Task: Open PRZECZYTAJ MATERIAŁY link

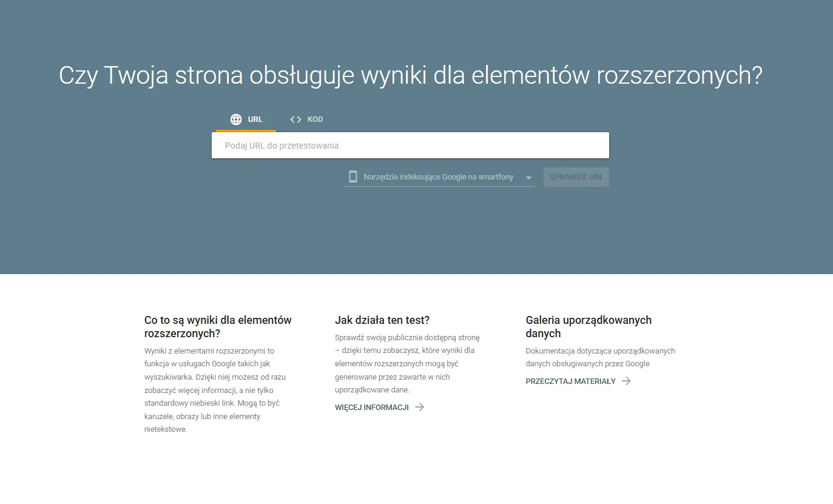Action: pos(571,381)
